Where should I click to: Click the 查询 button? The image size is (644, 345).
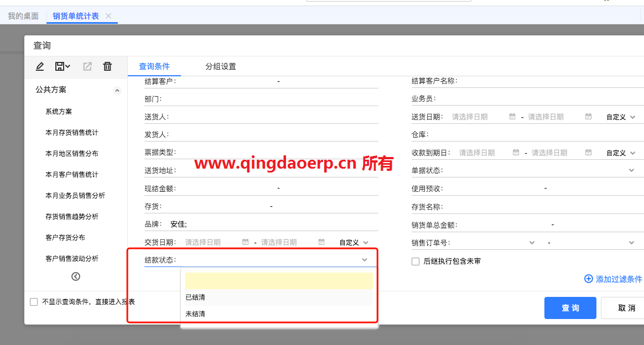coord(570,308)
